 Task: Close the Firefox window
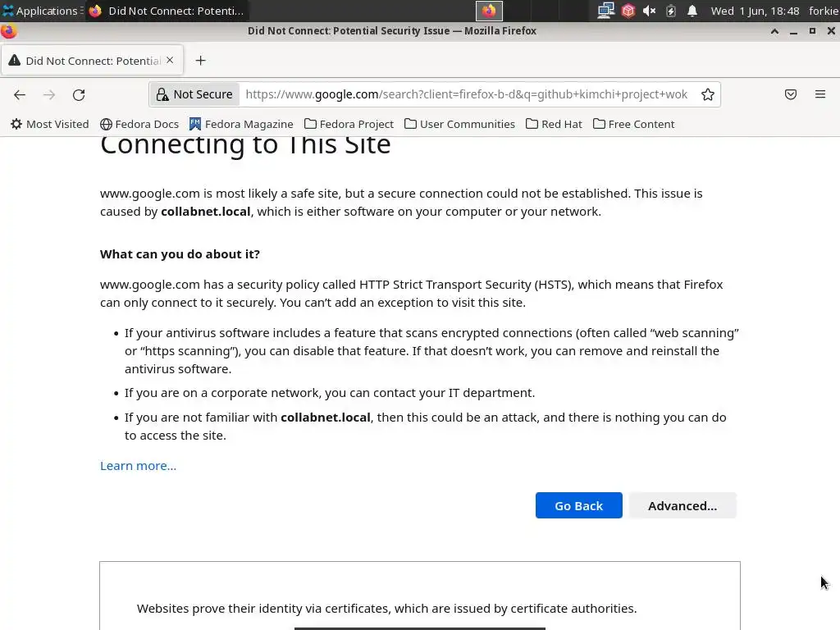(x=831, y=31)
